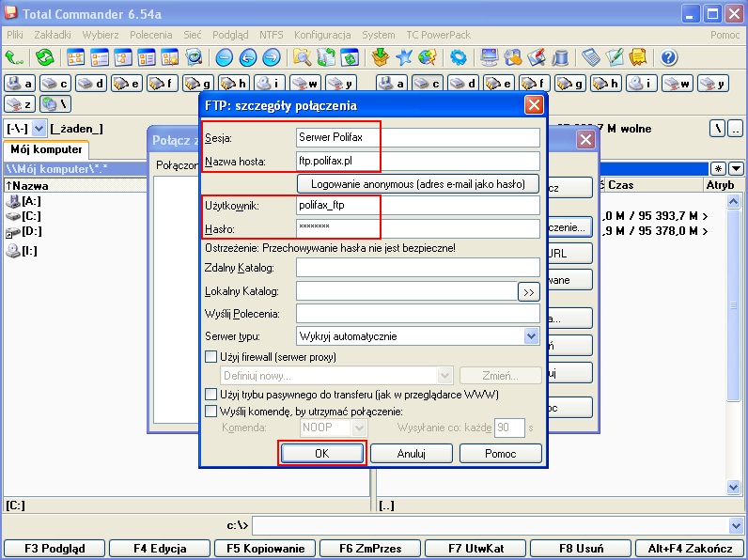Select left panel drive c button
The image size is (748, 560).
(x=55, y=84)
